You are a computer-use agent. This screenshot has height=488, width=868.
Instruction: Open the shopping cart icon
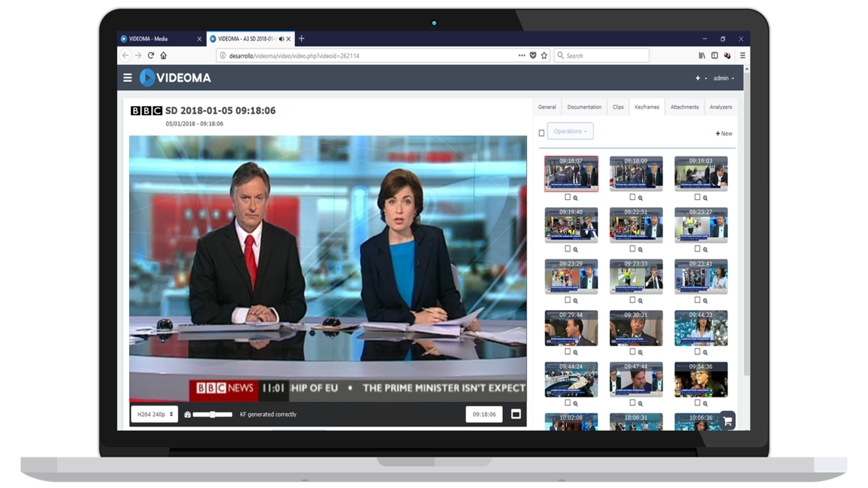(x=727, y=421)
